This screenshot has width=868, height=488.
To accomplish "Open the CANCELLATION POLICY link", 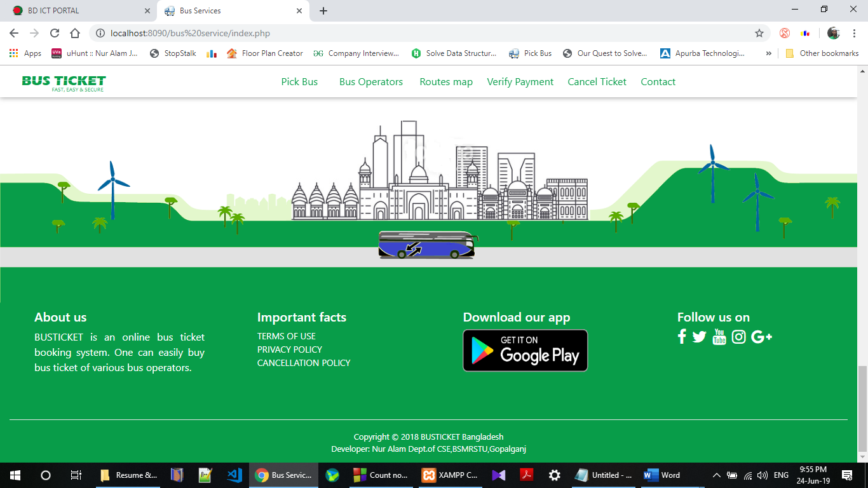I will pos(304,363).
